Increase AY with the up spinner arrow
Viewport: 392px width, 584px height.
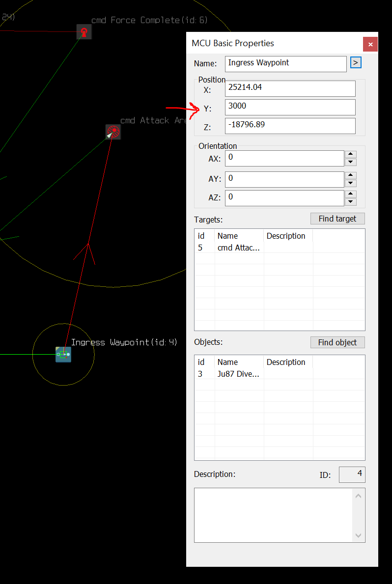351,175
